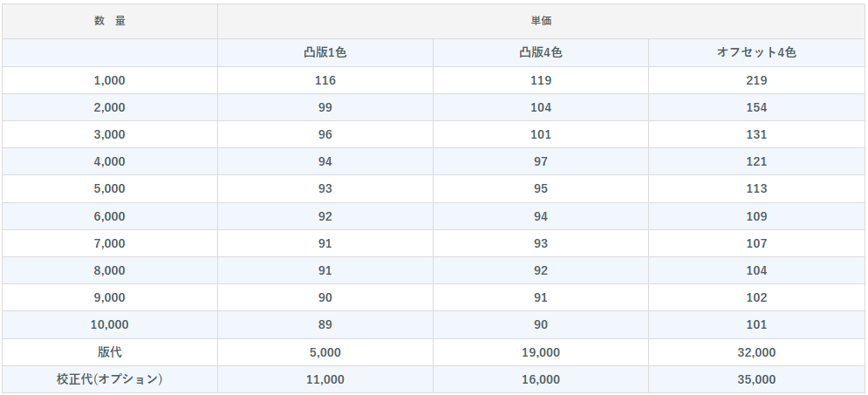Select the 凸版1色 column header
This screenshot has width=868, height=395.
click(325, 52)
